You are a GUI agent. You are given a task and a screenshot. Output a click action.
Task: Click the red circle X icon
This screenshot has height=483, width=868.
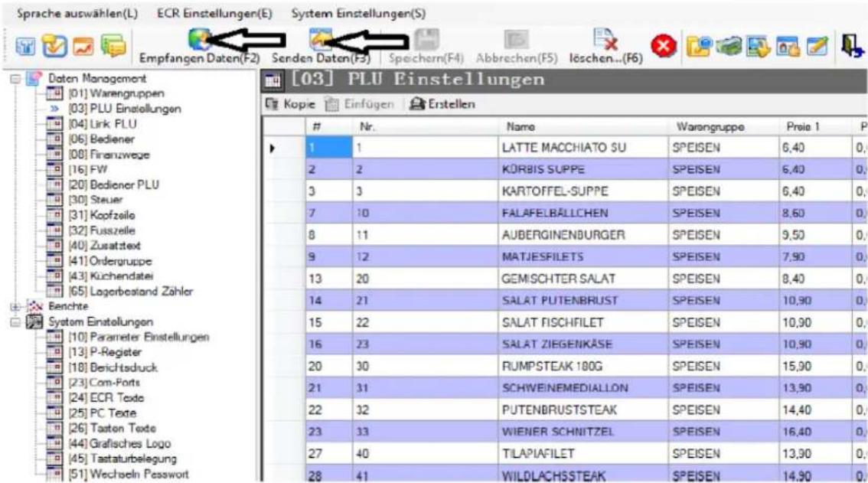664,46
